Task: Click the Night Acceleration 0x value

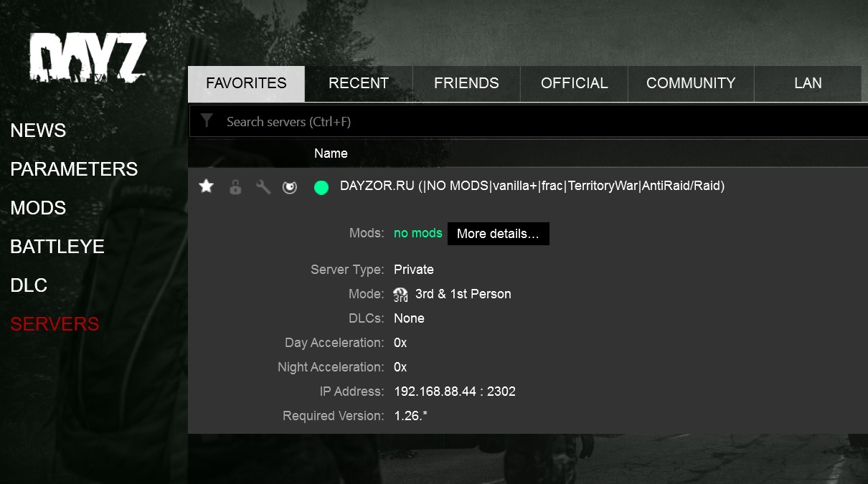Action: coord(400,367)
